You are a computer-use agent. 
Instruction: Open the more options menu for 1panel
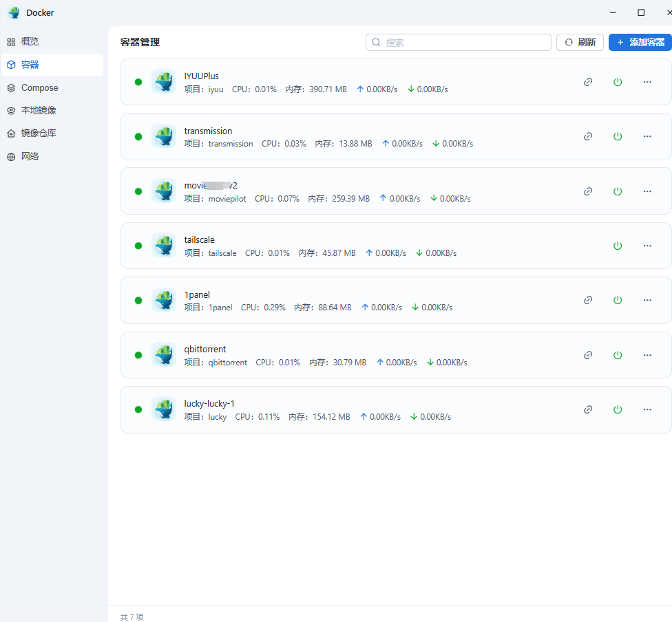pos(647,300)
